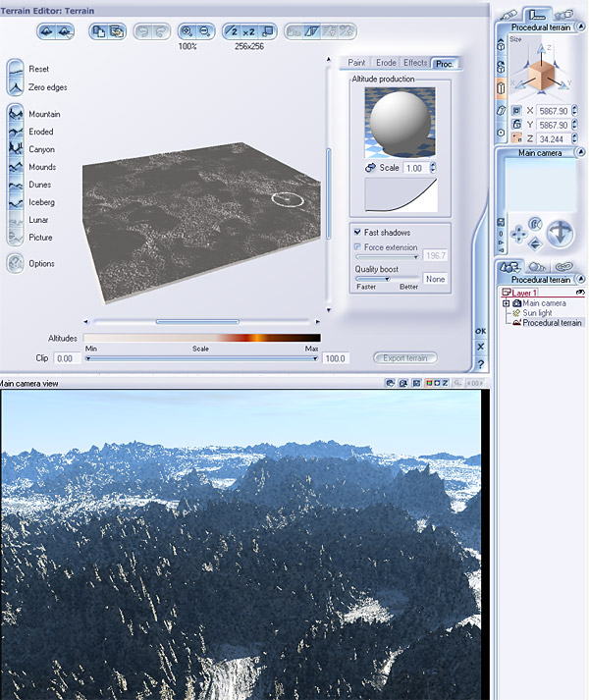Viewport: 589px width, 700px height.
Task: Expand the Main camera tree node
Action: (x=506, y=303)
